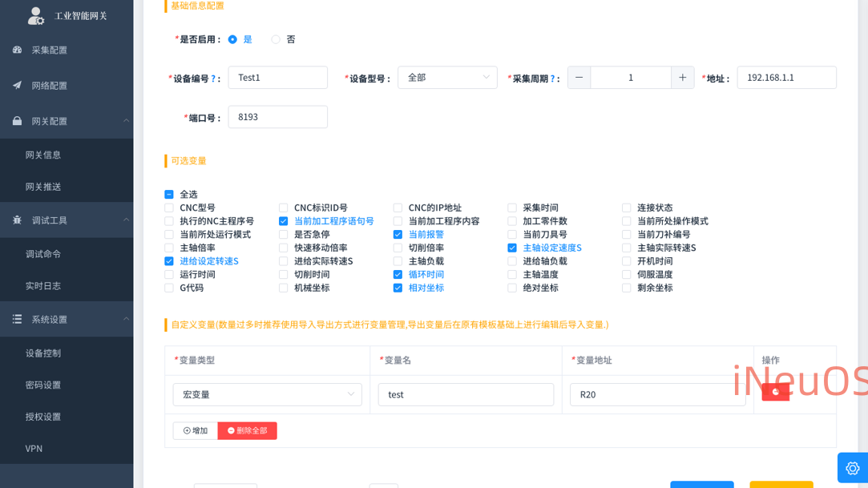The image size is (868, 488).
Task: Click the 增加 button
Action: 195,430
